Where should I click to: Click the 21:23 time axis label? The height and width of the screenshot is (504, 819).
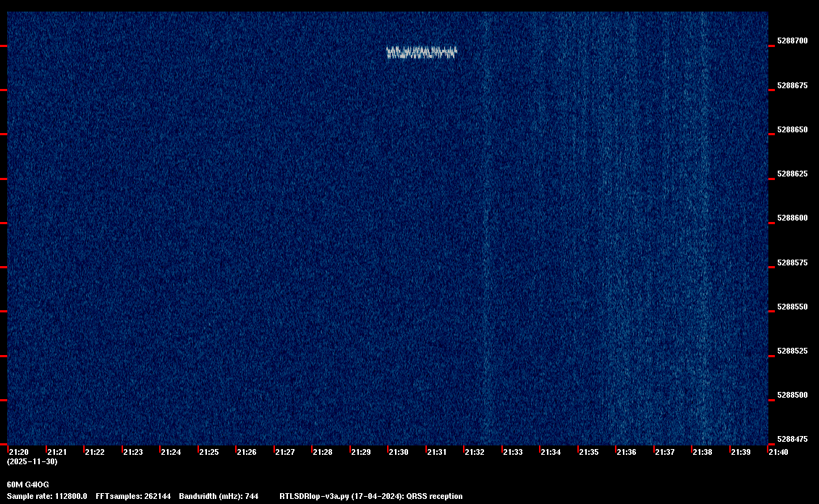pos(132,452)
